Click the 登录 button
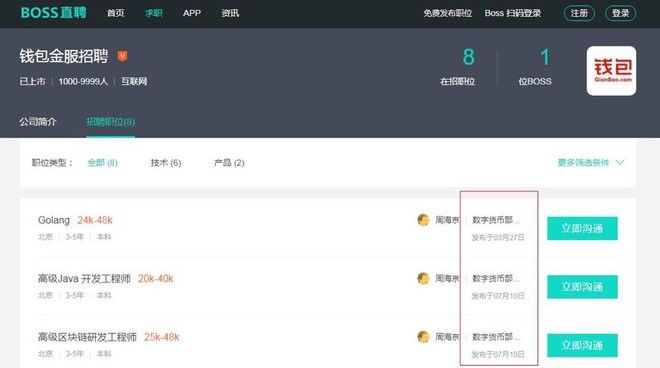The width and height of the screenshot is (660, 368). pyautogui.click(x=620, y=13)
